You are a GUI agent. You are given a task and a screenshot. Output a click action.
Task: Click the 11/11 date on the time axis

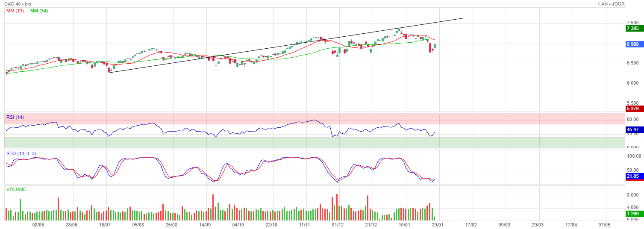(304, 225)
